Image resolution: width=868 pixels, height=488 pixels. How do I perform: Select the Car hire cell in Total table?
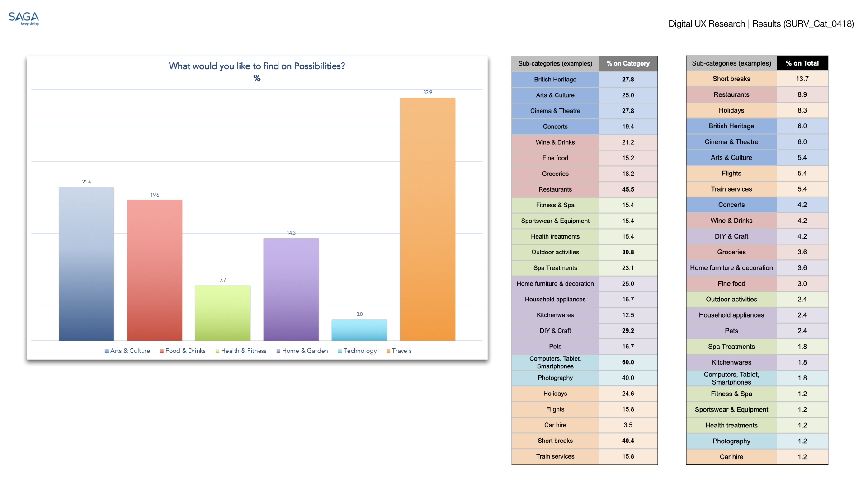[731, 457]
